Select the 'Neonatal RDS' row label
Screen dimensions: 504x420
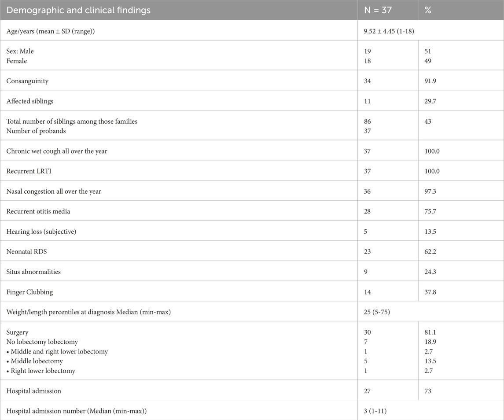point(27,252)
